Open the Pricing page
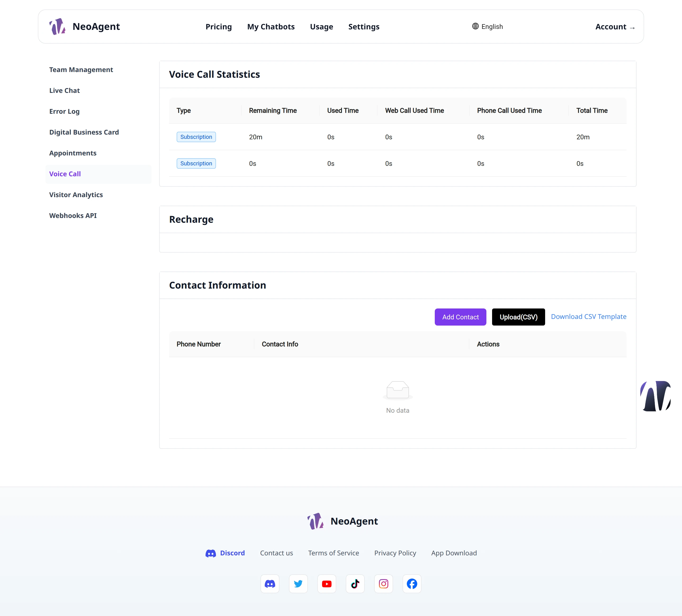 click(x=219, y=26)
